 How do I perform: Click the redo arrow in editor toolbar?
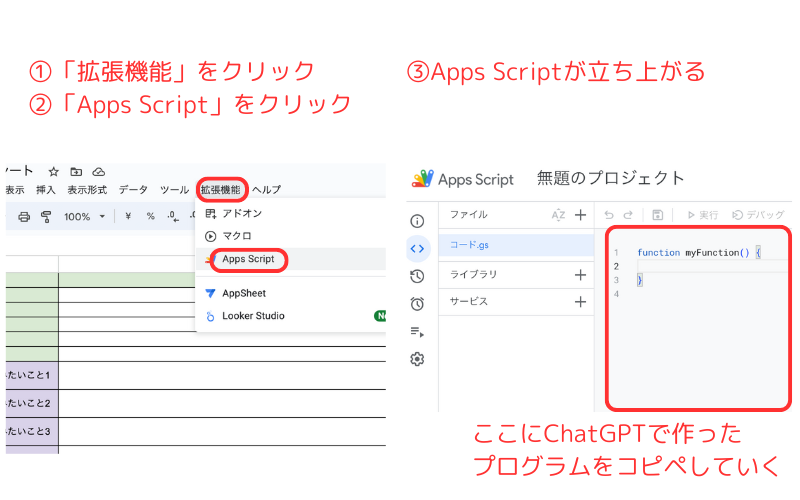[x=628, y=215]
